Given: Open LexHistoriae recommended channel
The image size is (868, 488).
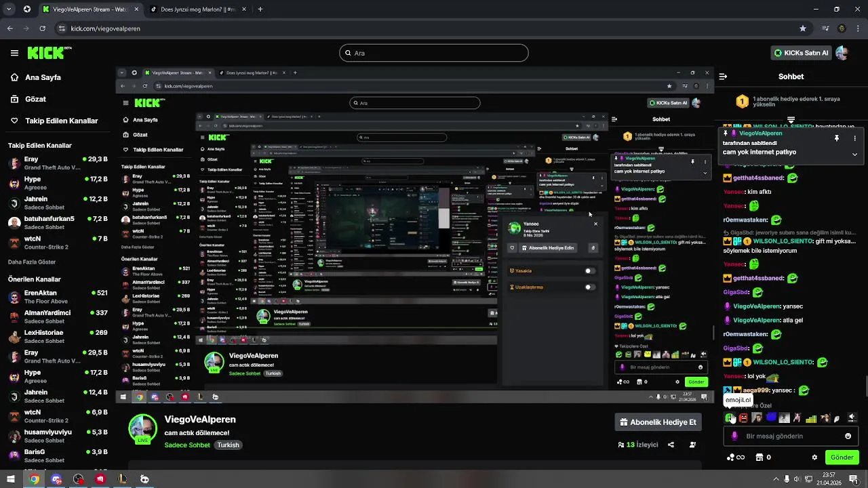Looking at the screenshot, I should 58,337.
